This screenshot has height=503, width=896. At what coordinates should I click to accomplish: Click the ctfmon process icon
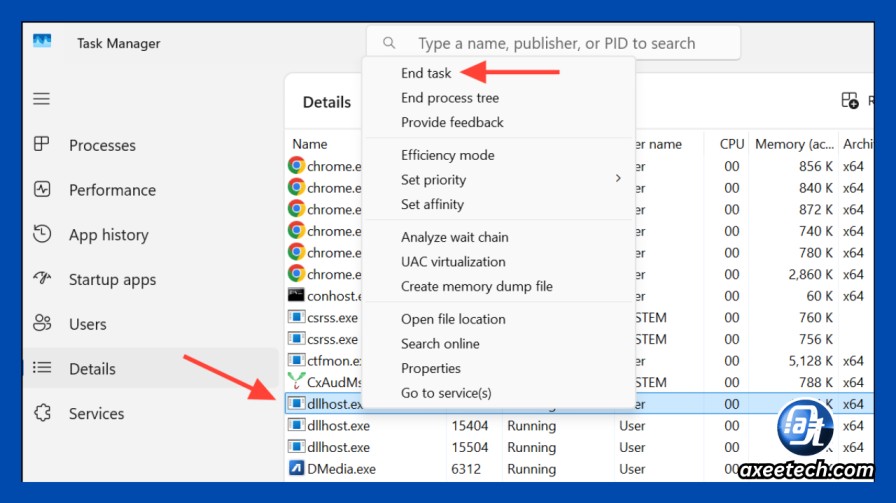(296, 360)
